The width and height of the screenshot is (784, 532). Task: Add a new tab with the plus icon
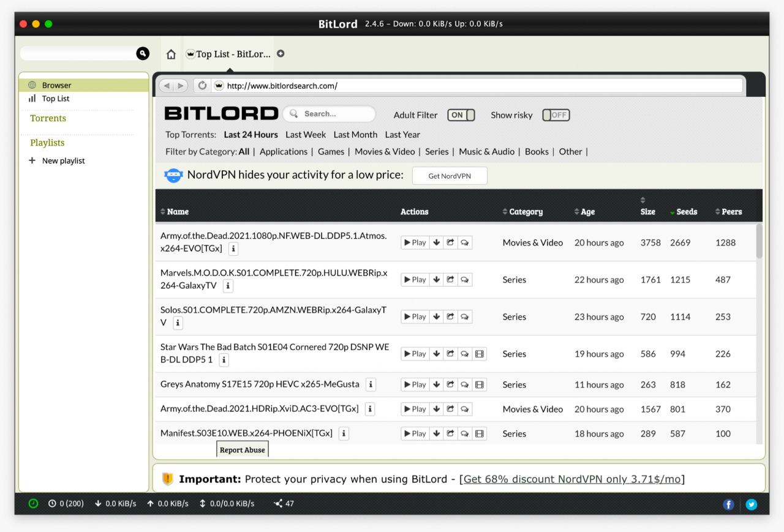pos(281,54)
